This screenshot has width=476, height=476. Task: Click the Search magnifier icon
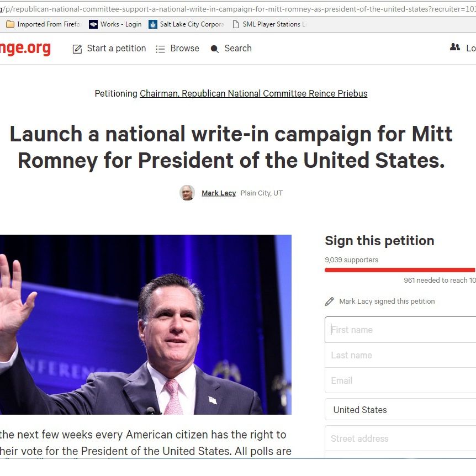pos(215,49)
